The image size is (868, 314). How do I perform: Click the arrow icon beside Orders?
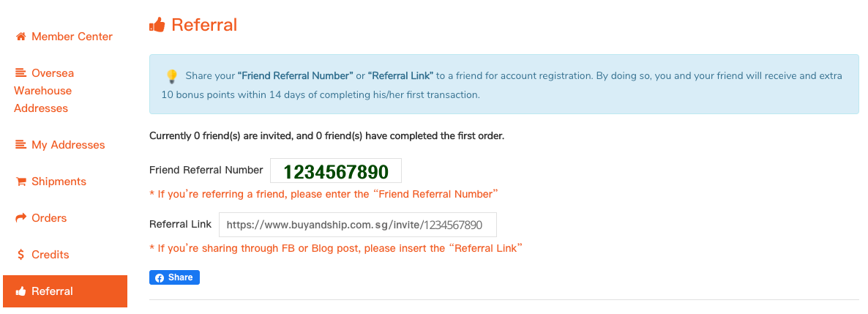pos(21,217)
